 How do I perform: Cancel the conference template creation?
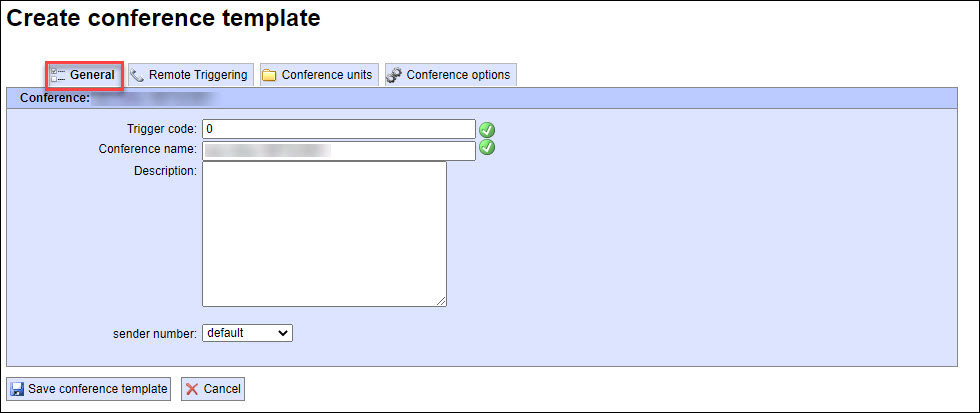click(213, 389)
